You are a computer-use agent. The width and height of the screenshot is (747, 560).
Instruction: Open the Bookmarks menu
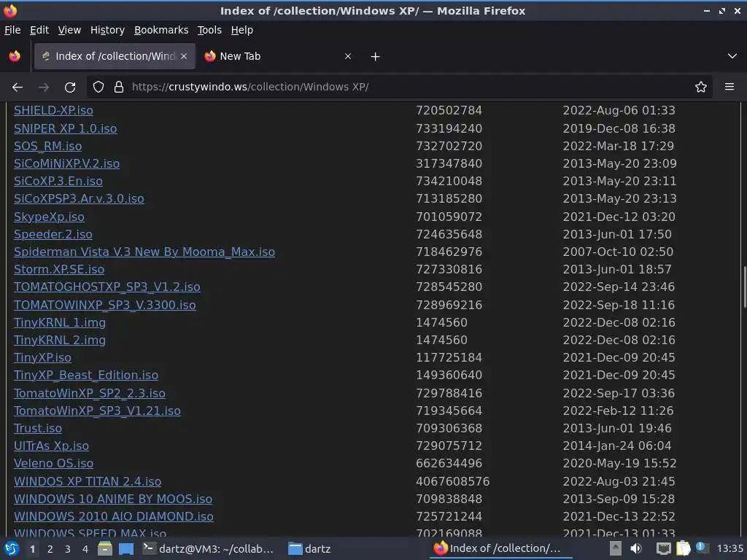[161, 30]
